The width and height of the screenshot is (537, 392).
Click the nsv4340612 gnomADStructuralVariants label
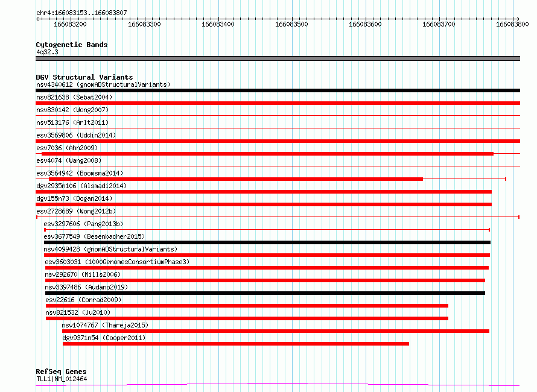(x=103, y=84)
